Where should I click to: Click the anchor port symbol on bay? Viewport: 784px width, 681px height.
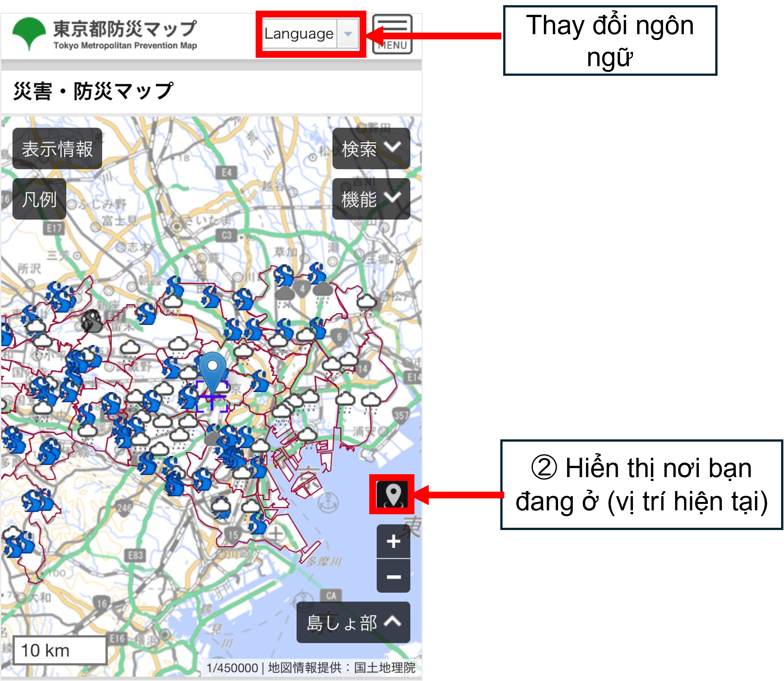(x=328, y=502)
